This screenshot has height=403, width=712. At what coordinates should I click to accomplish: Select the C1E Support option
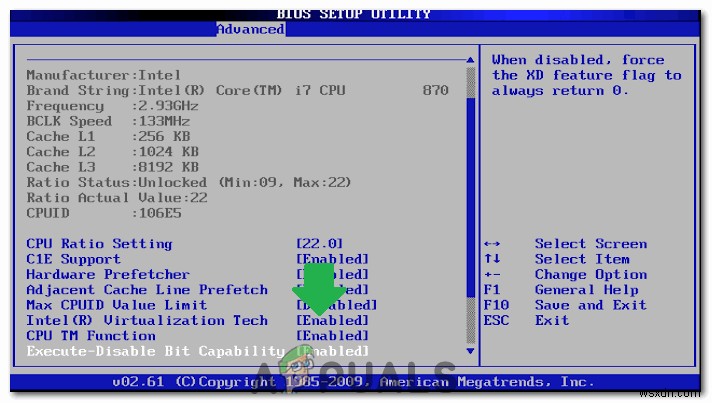(x=74, y=259)
